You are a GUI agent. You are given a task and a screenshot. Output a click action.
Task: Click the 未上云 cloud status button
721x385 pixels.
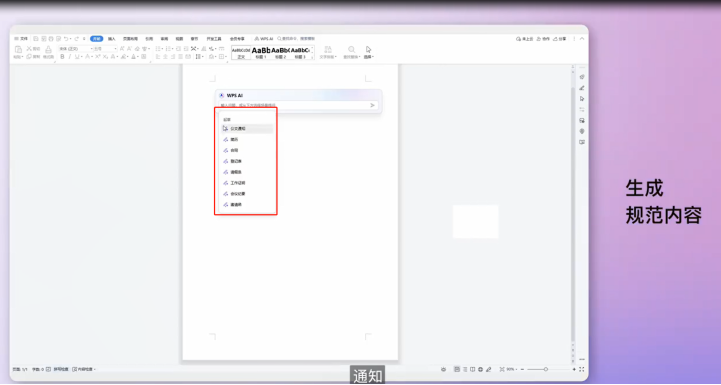525,39
